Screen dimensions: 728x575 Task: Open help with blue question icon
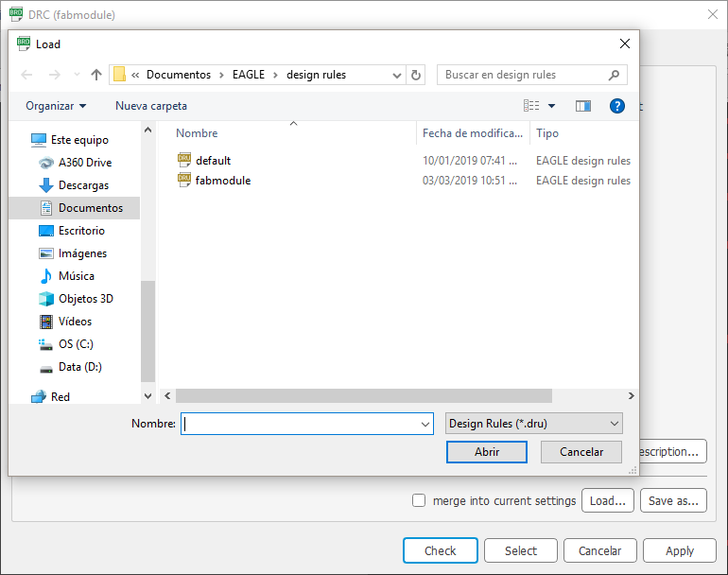click(x=617, y=106)
